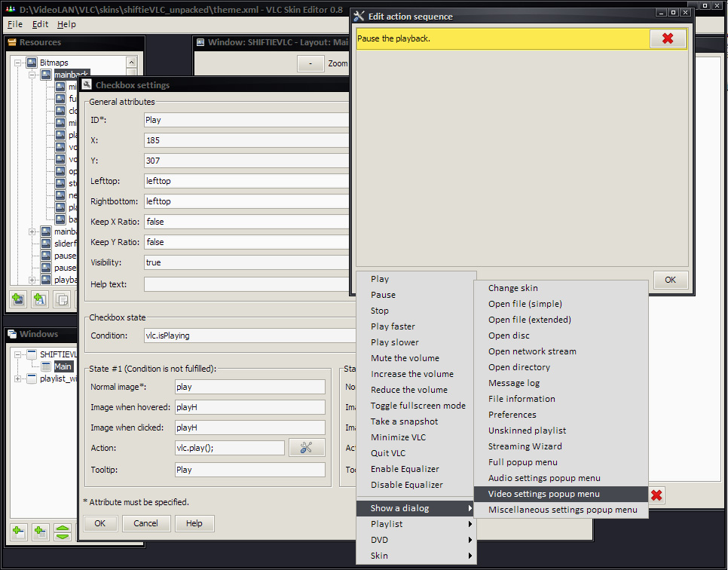
Task: Expand the second mainba bitmap node
Action: point(32,231)
